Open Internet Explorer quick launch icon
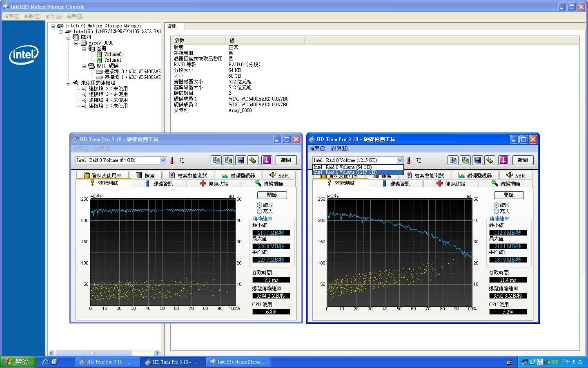Viewport: 588px width, 368px height. pos(45,362)
